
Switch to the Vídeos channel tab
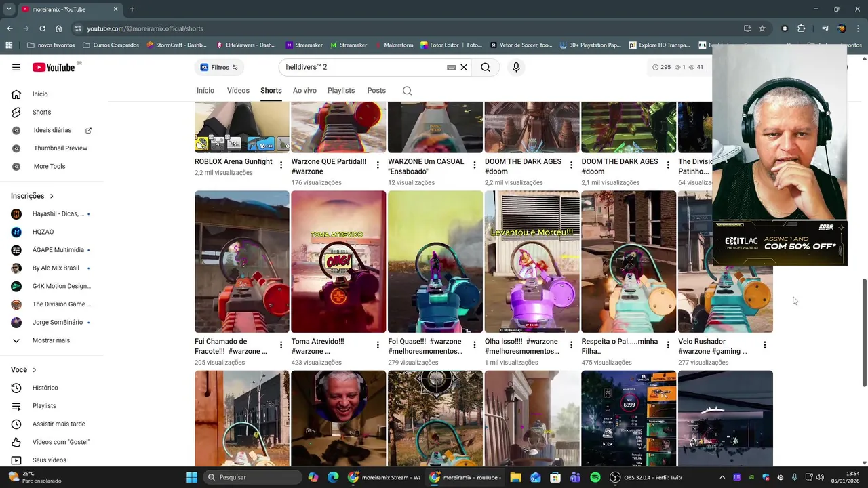(x=238, y=90)
